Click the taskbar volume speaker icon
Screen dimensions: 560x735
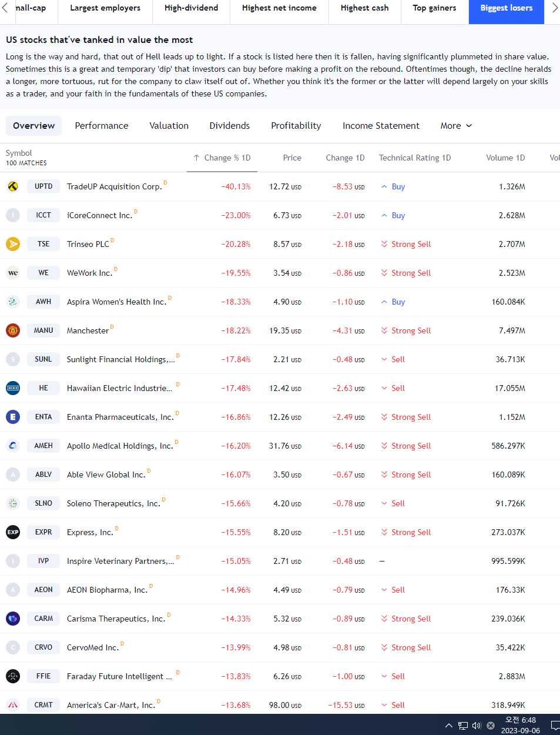coord(477,726)
